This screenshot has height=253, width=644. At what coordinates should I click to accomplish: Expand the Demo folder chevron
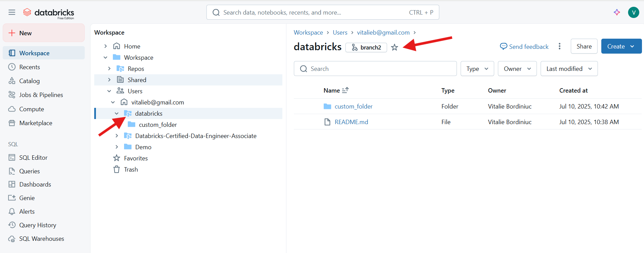pyautogui.click(x=117, y=147)
